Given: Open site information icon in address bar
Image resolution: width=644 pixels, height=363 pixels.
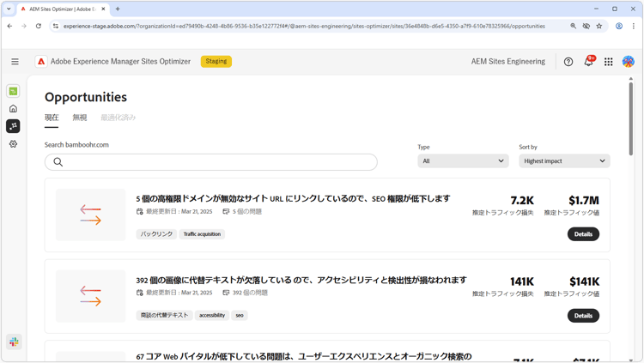Looking at the screenshot, I should pos(56,26).
